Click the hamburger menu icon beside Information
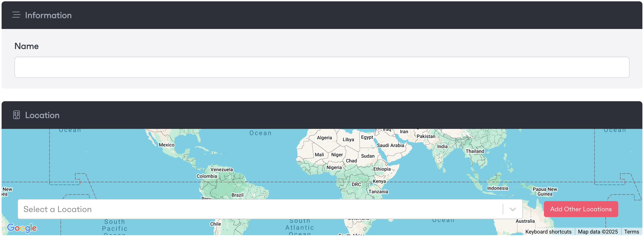 pos(16,15)
